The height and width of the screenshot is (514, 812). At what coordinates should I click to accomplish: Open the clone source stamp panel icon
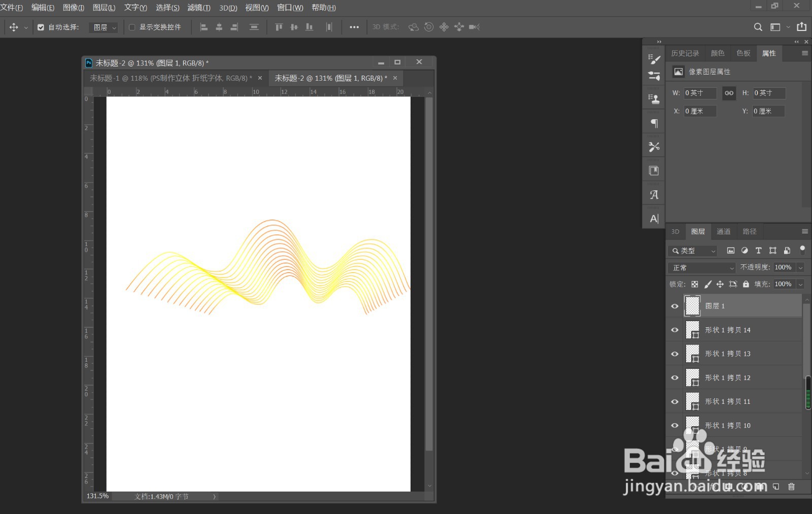[x=654, y=99]
